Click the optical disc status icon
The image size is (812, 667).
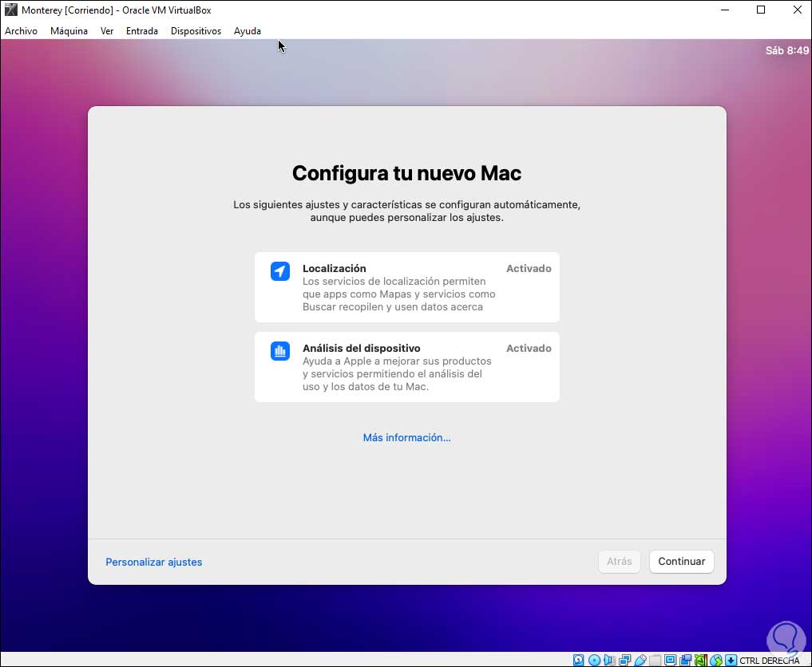point(595,661)
